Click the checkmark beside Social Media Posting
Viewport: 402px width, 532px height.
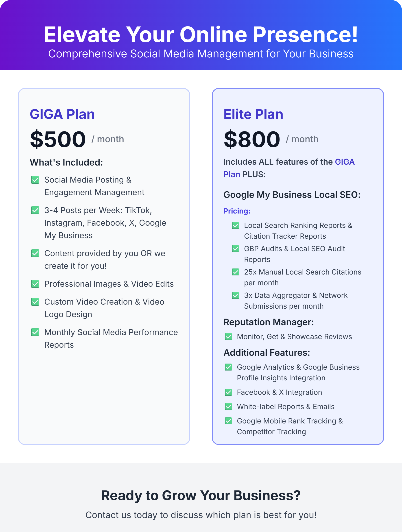[x=35, y=180]
